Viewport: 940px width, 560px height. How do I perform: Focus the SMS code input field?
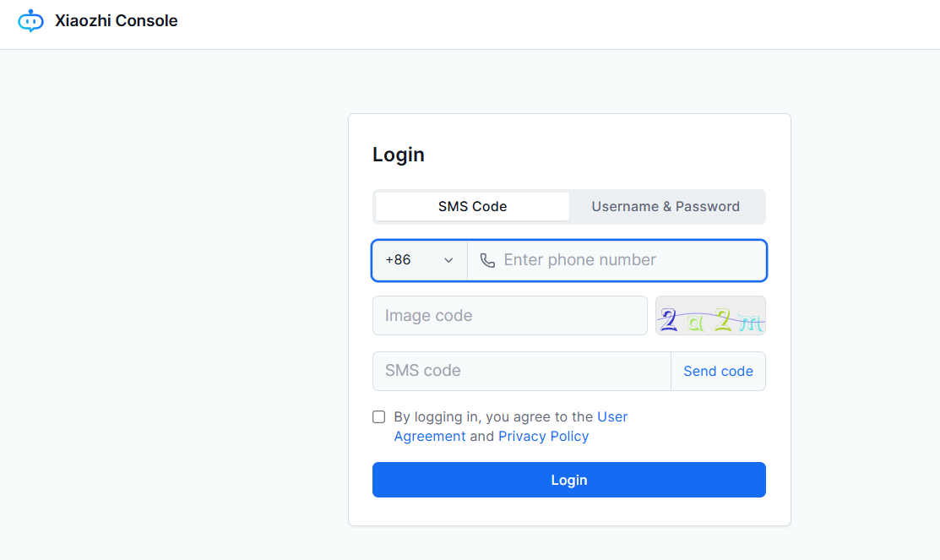522,371
